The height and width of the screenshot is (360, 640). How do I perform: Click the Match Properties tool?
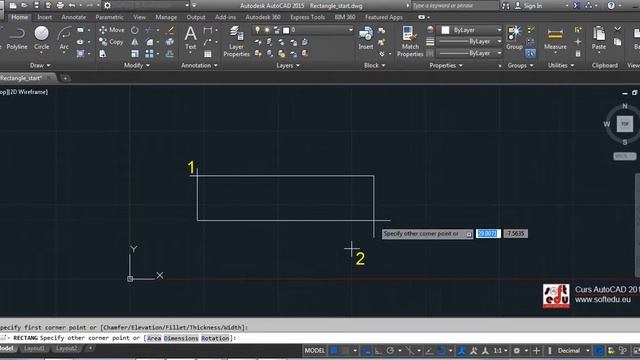pyautogui.click(x=410, y=41)
